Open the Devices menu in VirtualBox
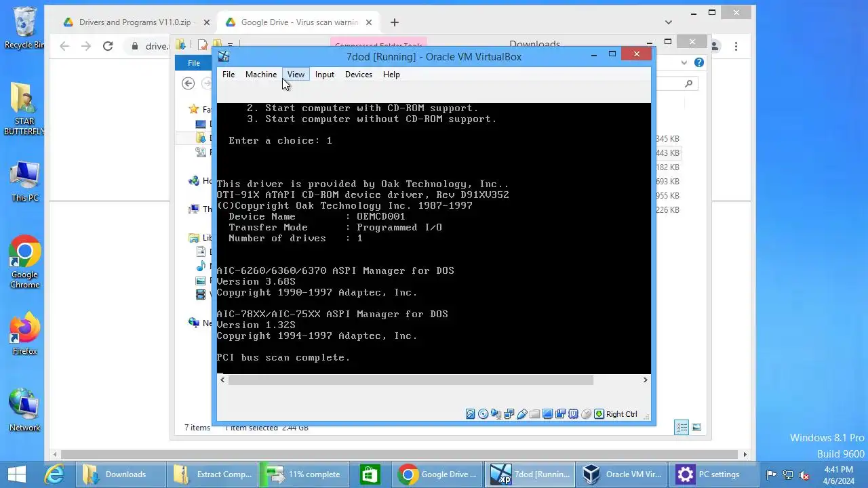This screenshot has height=488, width=868. (x=359, y=75)
